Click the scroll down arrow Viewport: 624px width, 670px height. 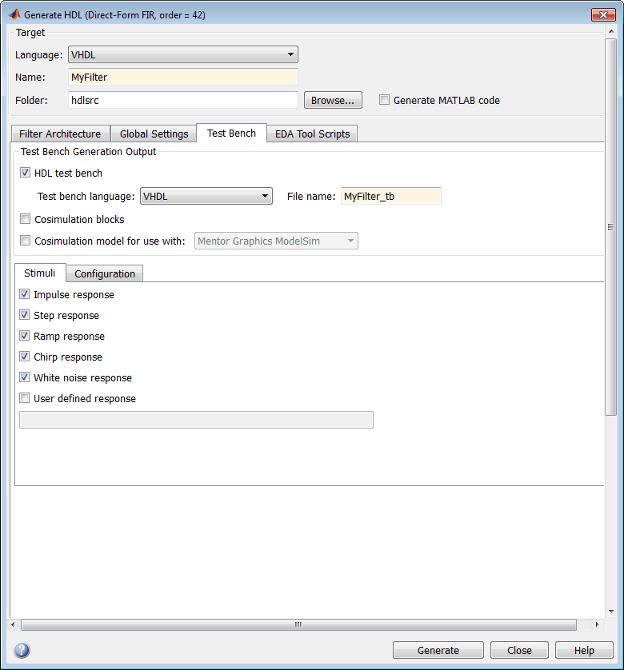click(x=611, y=611)
